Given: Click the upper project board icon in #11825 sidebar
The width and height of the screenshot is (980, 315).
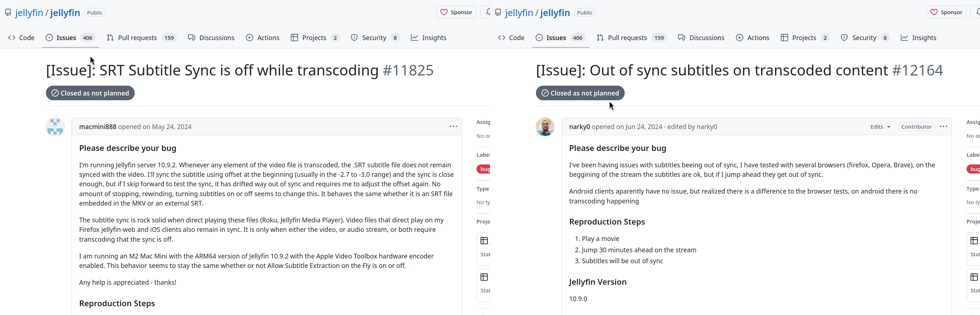Looking at the screenshot, I should (484, 241).
